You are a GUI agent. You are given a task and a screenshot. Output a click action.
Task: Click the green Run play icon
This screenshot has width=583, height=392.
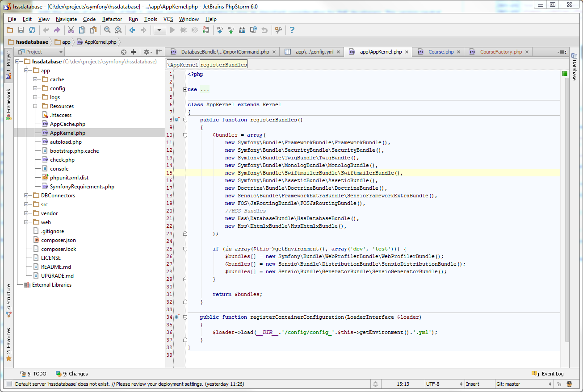point(172,30)
